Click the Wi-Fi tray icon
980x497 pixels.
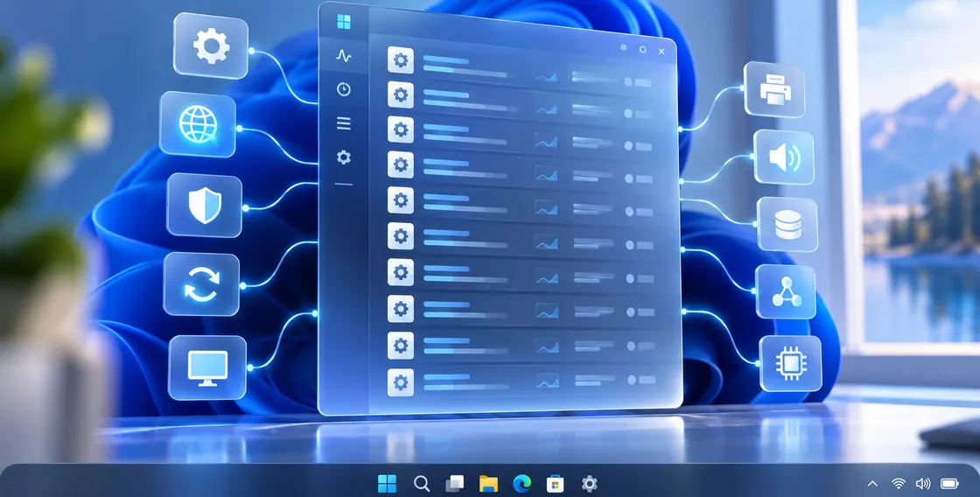[x=898, y=483]
